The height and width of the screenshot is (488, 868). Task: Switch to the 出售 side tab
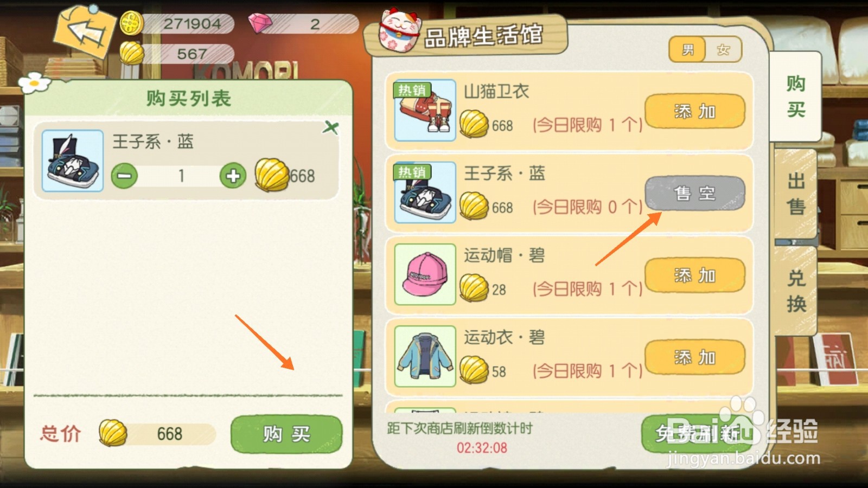tap(796, 194)
